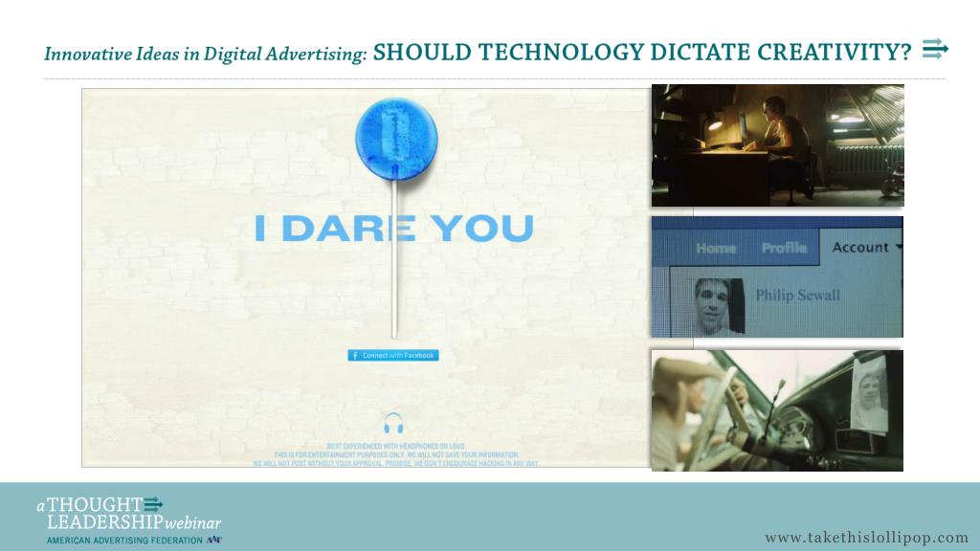Click the Facebook 'f' logo on connect button
The height and width of the screenshot is (551, 980).
[x=355, y=356]
